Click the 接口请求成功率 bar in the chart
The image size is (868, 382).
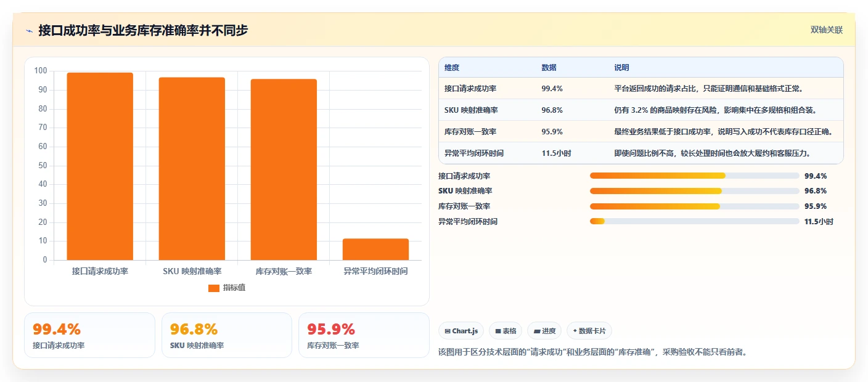(100, 166)
